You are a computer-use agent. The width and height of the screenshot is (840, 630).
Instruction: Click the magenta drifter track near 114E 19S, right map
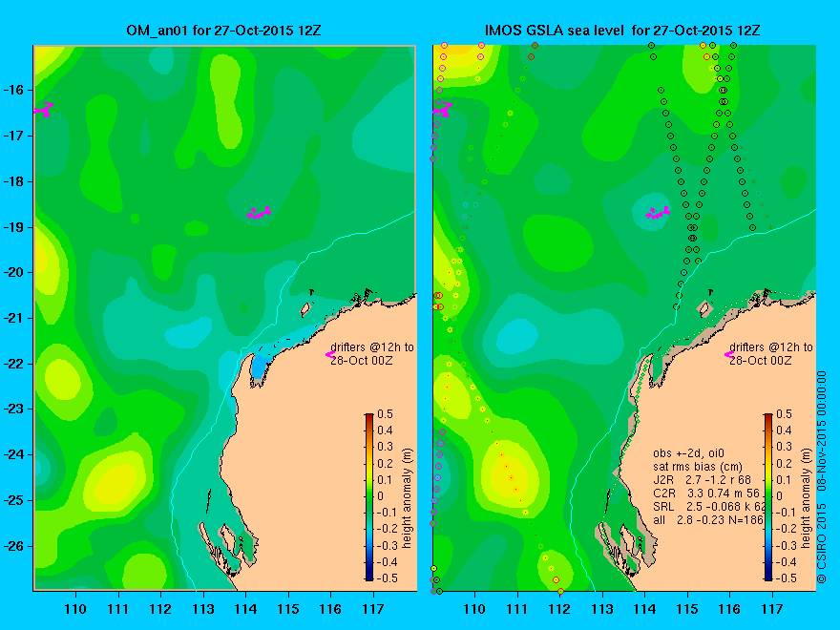tap(658, 213)
